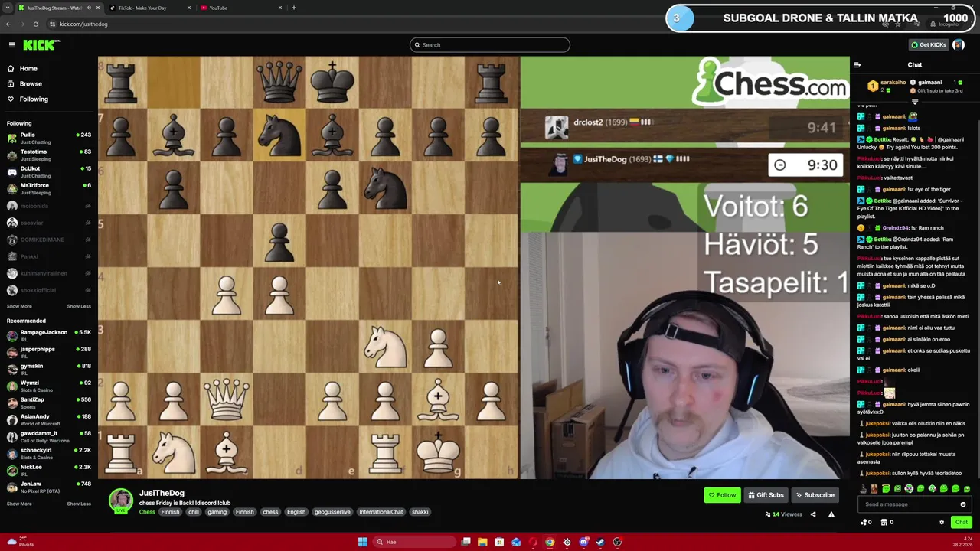Screen dimensions: 980x551
Task: Open NickLee recommended channel
Action: [x=47, y=471]
